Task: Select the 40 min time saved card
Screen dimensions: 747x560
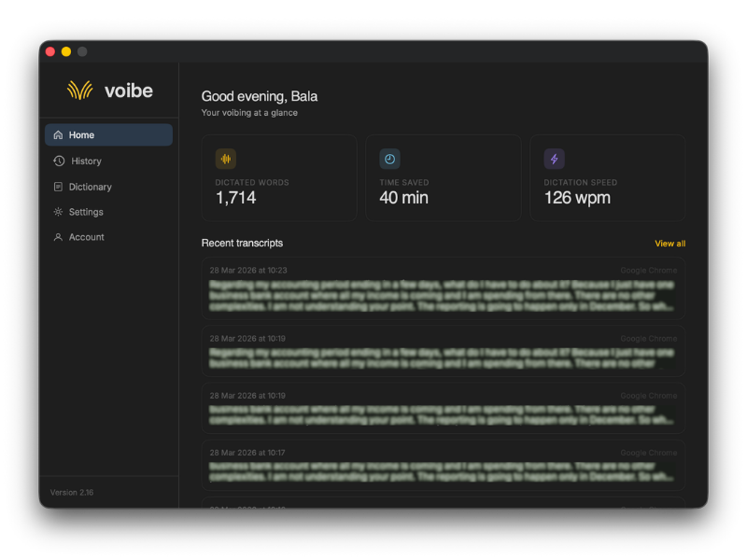Action: click(443, 178)
